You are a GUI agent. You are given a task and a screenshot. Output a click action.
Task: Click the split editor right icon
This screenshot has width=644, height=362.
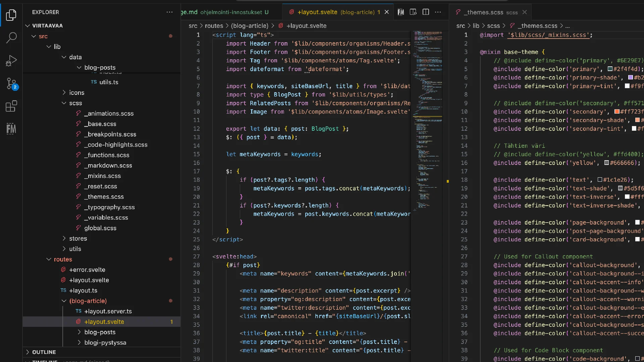(426, 12)
